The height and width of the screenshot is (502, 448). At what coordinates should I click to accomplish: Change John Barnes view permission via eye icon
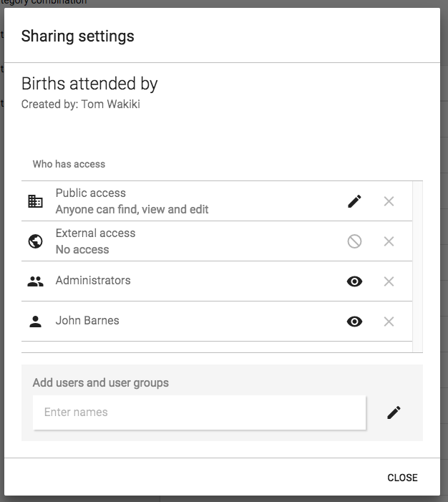pyautogui.click(x=354, y=322)
